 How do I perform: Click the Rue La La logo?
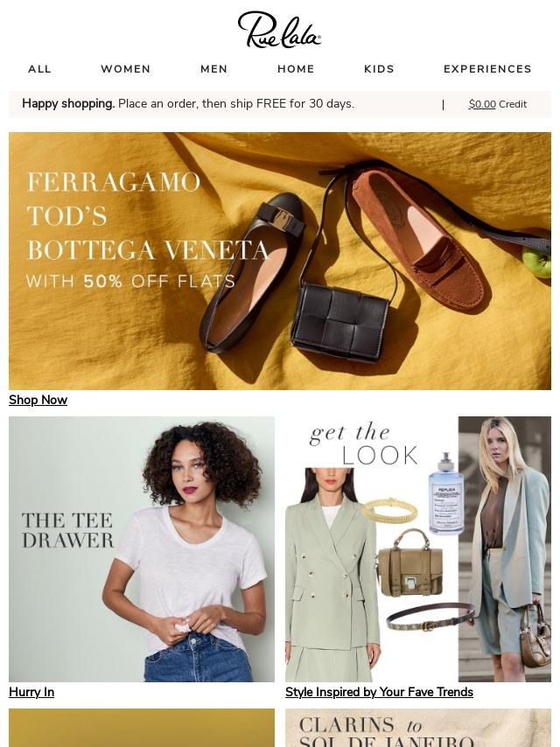point(279,30)
